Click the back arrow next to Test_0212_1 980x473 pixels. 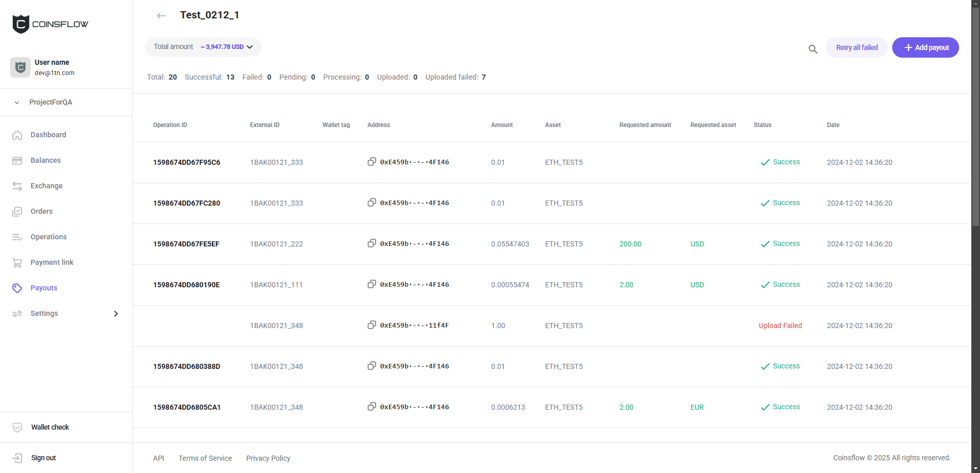[161, 16]
